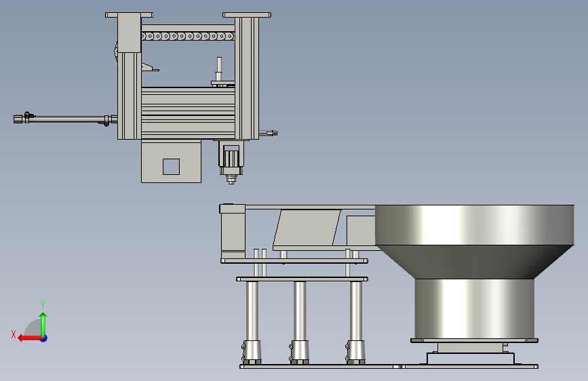Select the right top flange plate of the gantry
The image size is (588, 381).
(x=247, y=15)
